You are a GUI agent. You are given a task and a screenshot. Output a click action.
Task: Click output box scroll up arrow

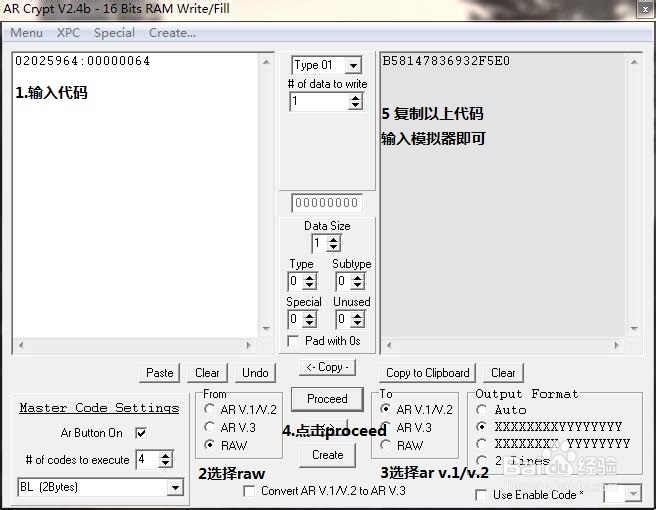pos(634,62)
